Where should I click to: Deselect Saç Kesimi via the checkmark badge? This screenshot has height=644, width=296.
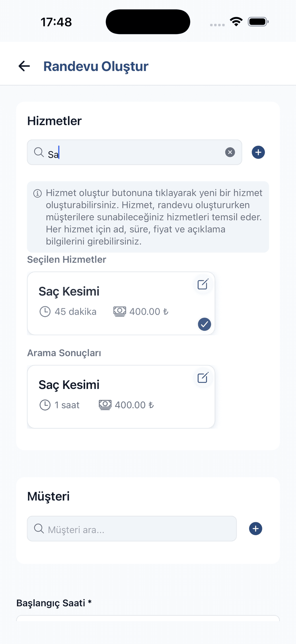[x=204, y=324]
